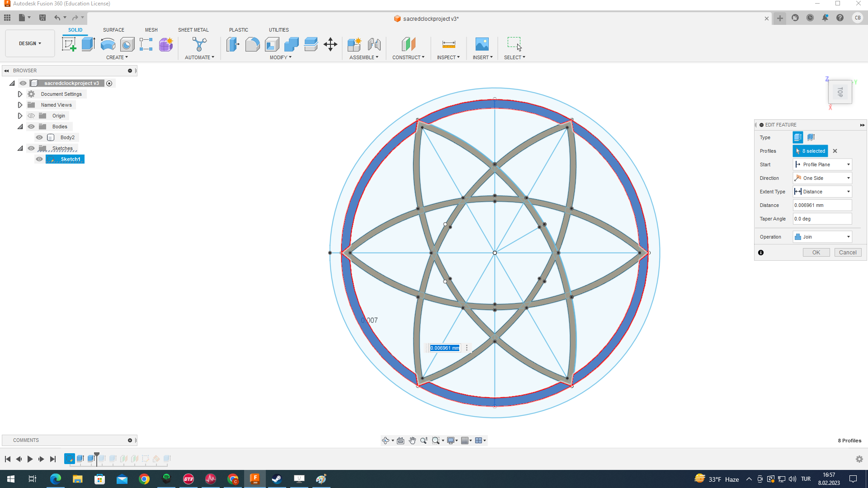Expand the Document Settings tree item
868x488 pixels.
pos(20,94)
